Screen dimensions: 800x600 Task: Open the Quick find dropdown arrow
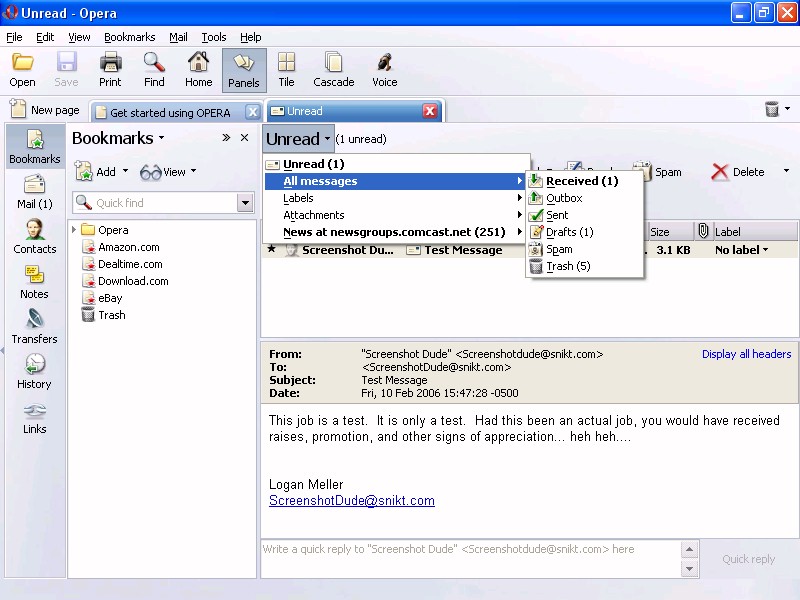[245, 203]
